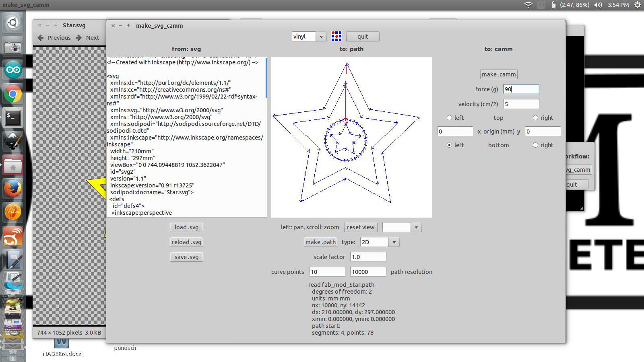This screenshot has height=362, width=644.
Task: Click the make .path button
Action: (x=320, y=242)
